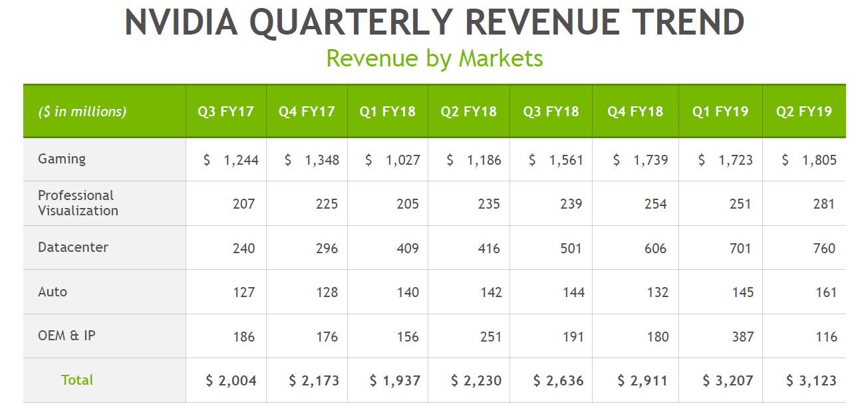The height and width of the screenshot is (416, 868).
Task: Select Gaming value "1,561" for Q3 FY18
Action: (567, 160)
